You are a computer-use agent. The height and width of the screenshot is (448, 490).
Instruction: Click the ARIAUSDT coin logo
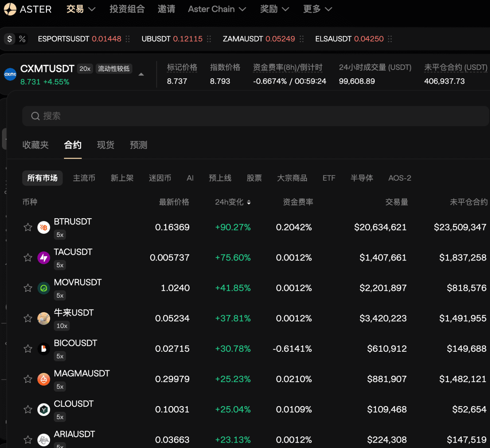pyautogui.click(x=44, y=440)
